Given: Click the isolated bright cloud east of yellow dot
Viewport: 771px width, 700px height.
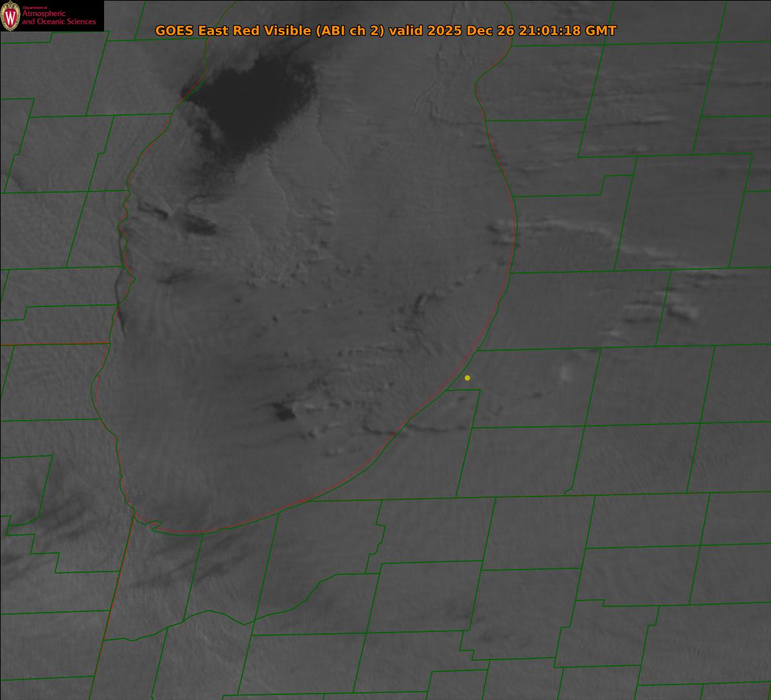Looking at the screenshot, I should click(567, 372).
